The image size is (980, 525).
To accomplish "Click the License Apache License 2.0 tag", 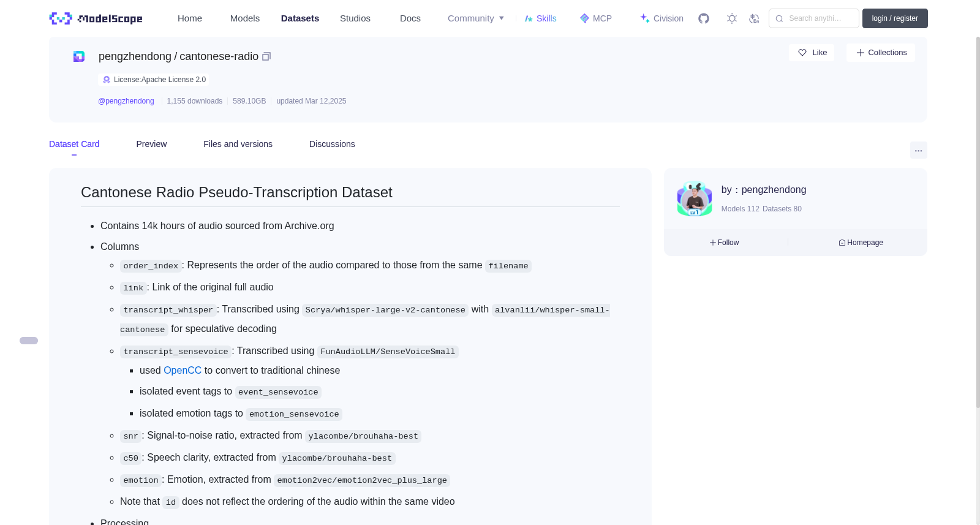I will (x=154, y=80).
